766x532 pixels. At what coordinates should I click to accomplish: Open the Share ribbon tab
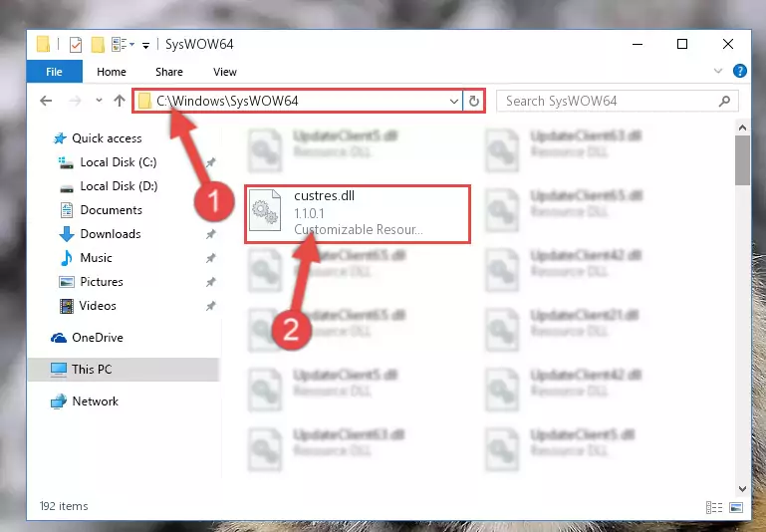(169, 72)
